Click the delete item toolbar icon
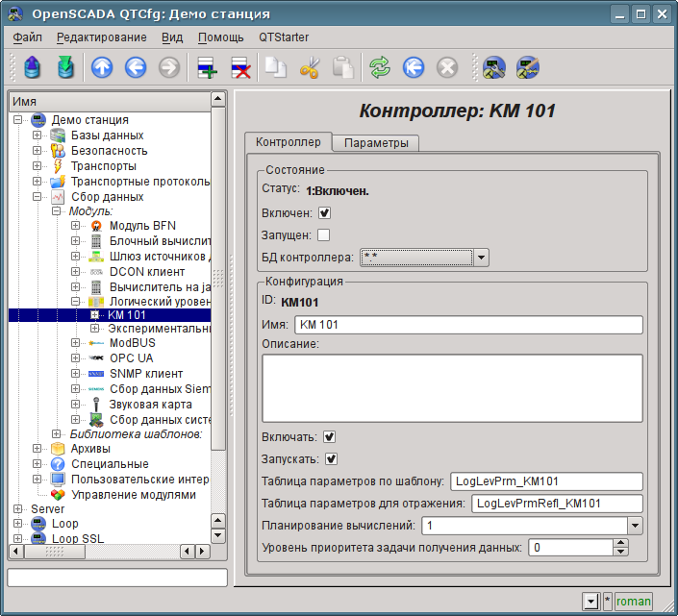 click(240, 67)
